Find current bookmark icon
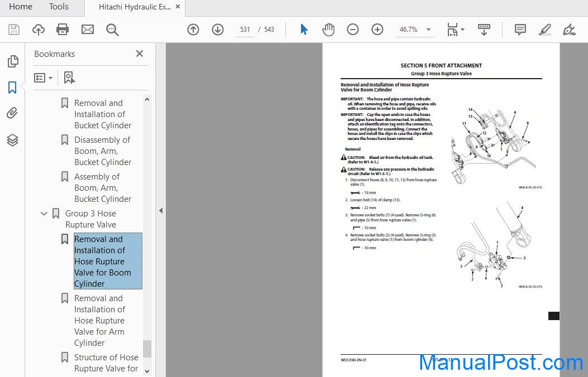Viewport: 588px width, 377px height. 69,78
